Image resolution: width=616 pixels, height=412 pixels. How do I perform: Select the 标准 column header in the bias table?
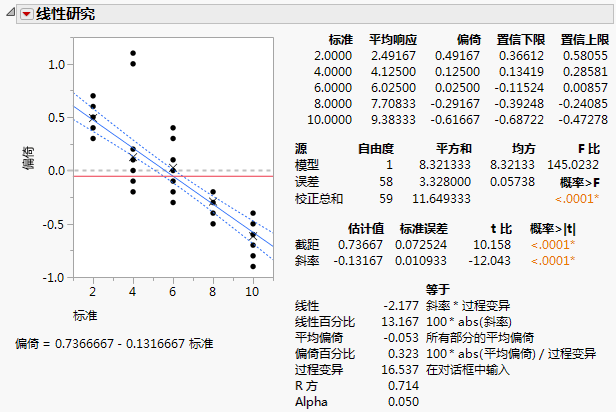(x=341, y=40)
